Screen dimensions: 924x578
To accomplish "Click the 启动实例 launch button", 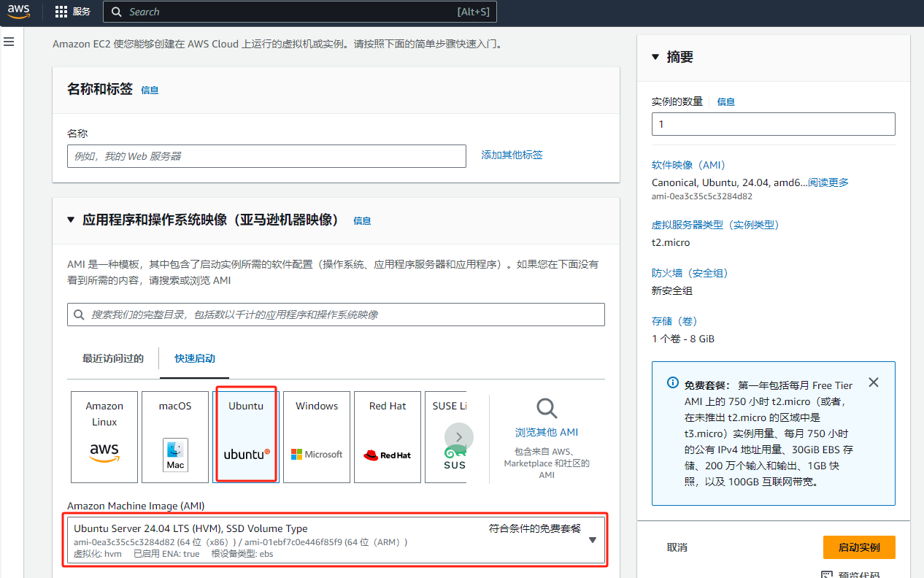I will (x=858, y=547).
